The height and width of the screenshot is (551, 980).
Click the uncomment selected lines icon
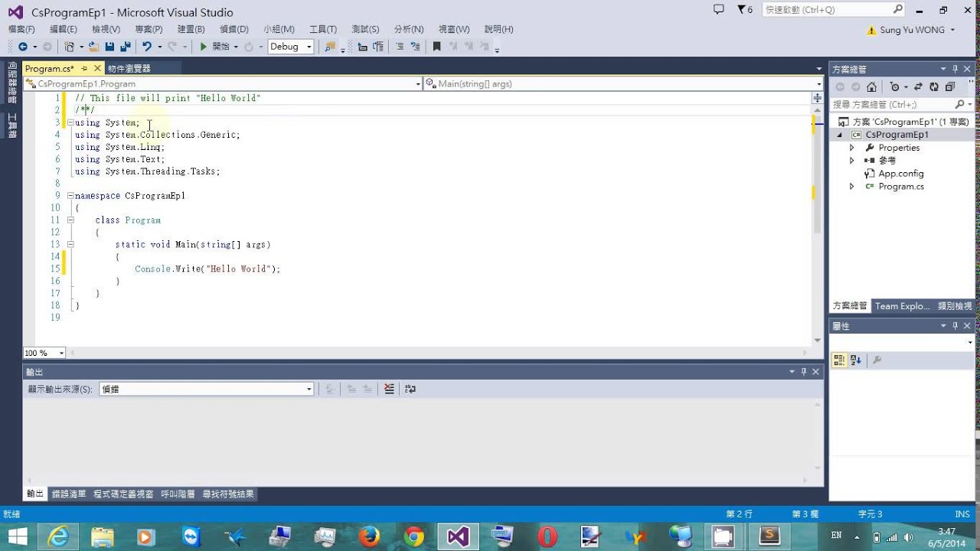tap(415, 47)
